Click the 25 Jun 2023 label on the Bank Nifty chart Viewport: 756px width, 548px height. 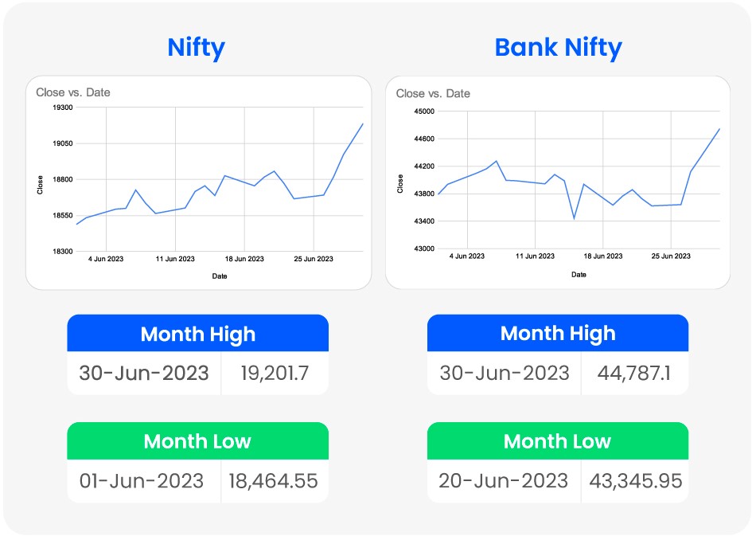(671, 256)
